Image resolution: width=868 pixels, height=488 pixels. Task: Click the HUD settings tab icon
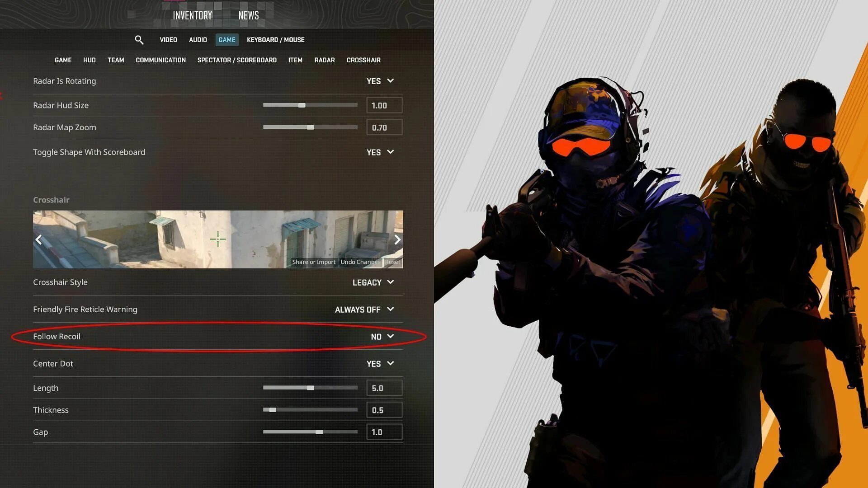[x=90, y=60]
